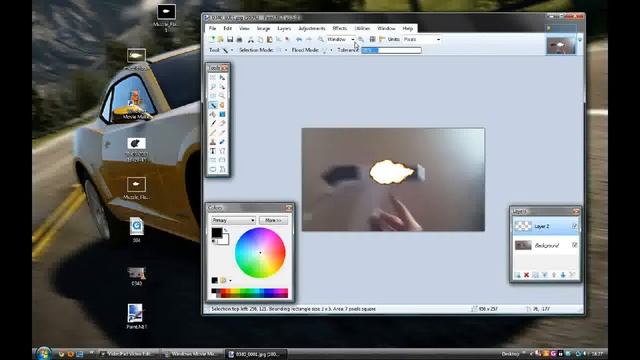The width and height of the screenshot is (640, 360).
Task: Click the New image toolbar icon
Action: [x=212, y=40]
